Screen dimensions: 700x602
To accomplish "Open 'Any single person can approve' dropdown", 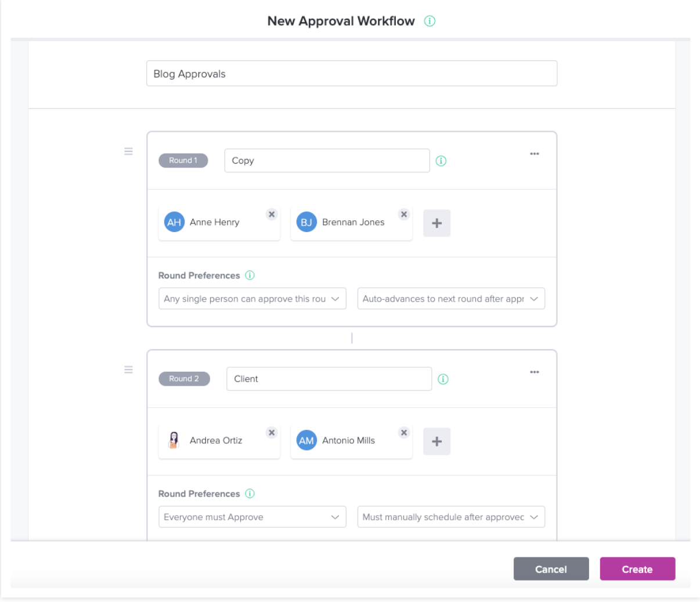I will tap(252, 299).
